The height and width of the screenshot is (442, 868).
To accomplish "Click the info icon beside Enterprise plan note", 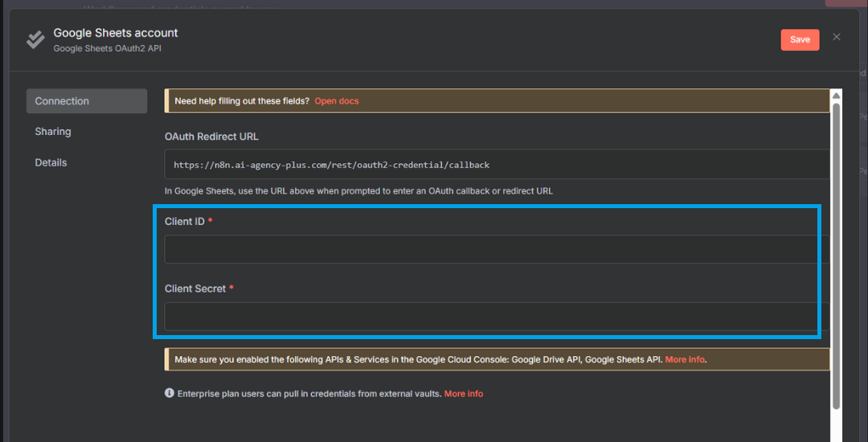I will 170,394.
